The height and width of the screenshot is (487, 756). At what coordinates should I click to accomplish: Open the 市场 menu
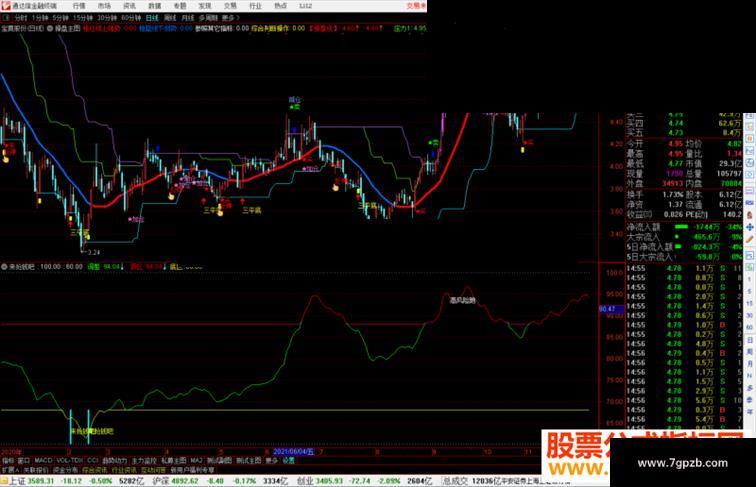click(x=104, y=6)
